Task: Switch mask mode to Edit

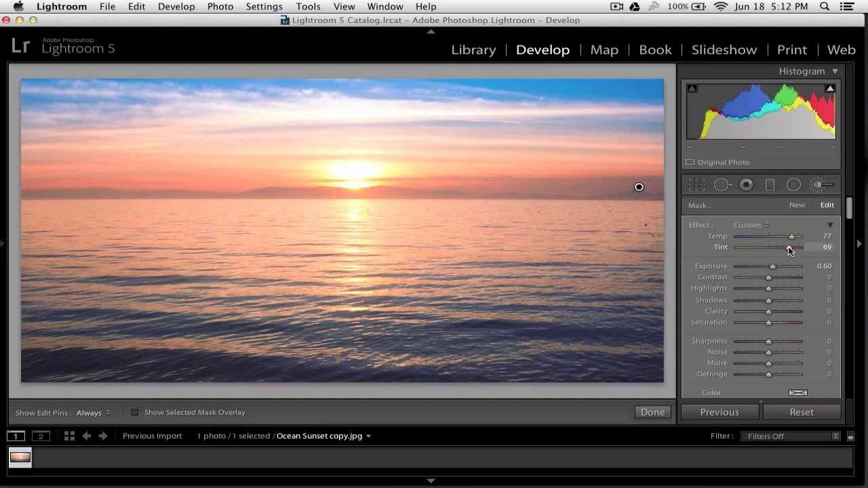Action: 827,205
